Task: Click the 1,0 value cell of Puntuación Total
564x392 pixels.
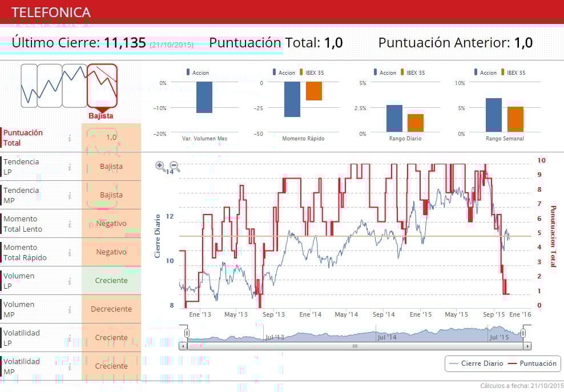Action: point(111,138)
